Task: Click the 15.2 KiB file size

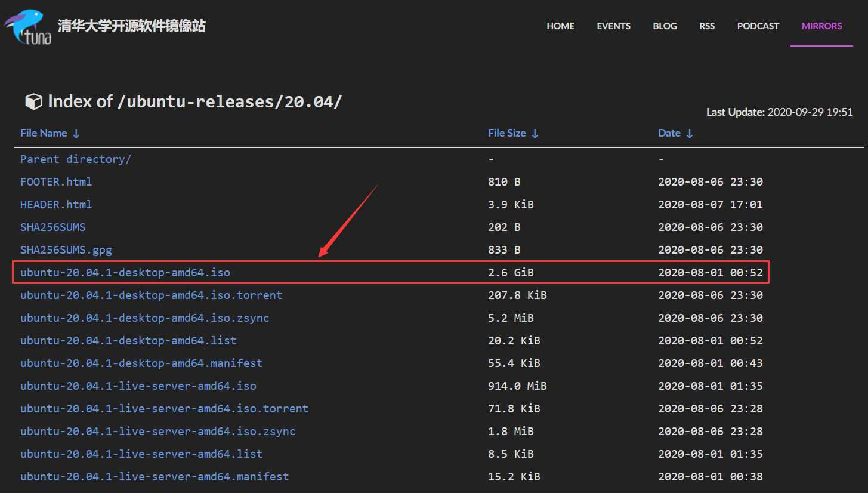Action: click(x=514, y=477)
